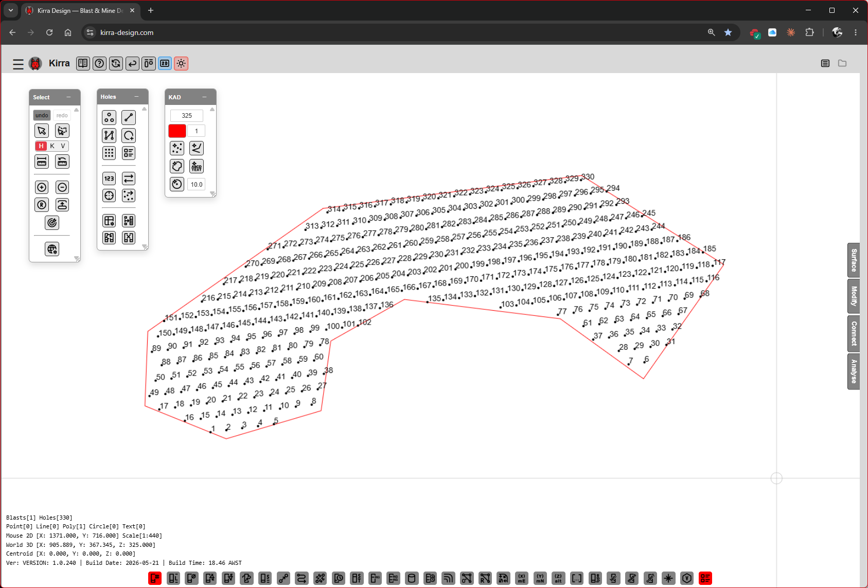Click the zoom out minus icon
The image size is (868, 588).
62,187
